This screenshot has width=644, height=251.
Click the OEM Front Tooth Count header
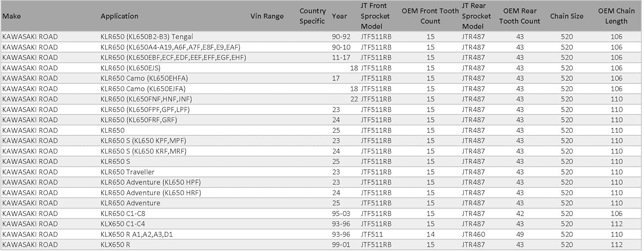(430, 16)
